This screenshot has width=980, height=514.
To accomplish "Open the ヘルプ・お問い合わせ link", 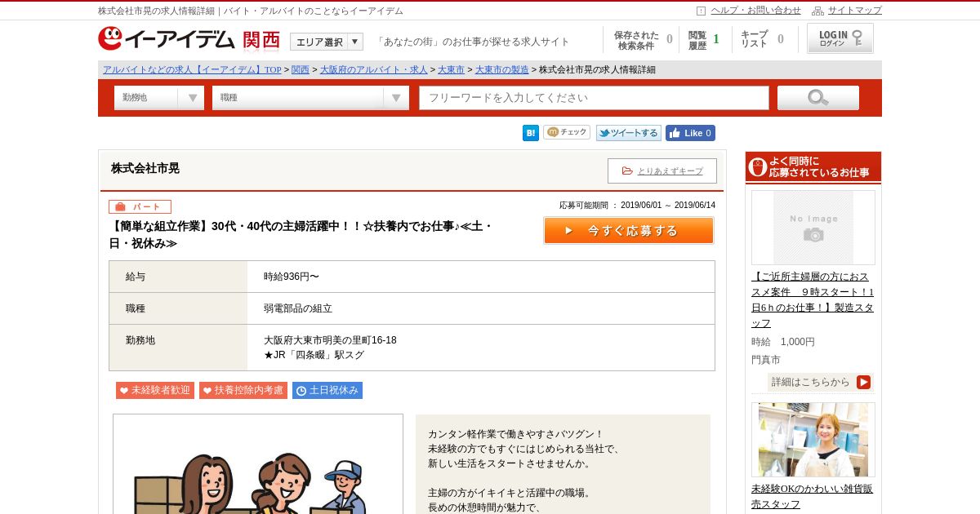I will 755,11.
